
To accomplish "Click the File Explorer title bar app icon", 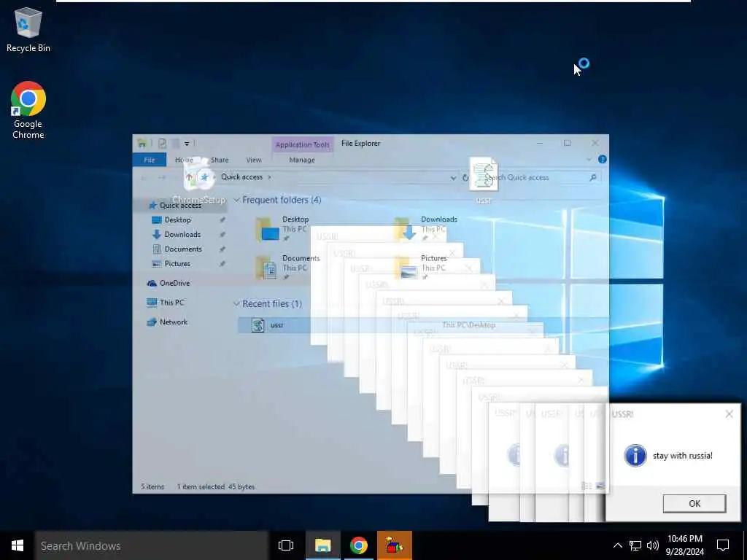I will click(x=142, y=143).
